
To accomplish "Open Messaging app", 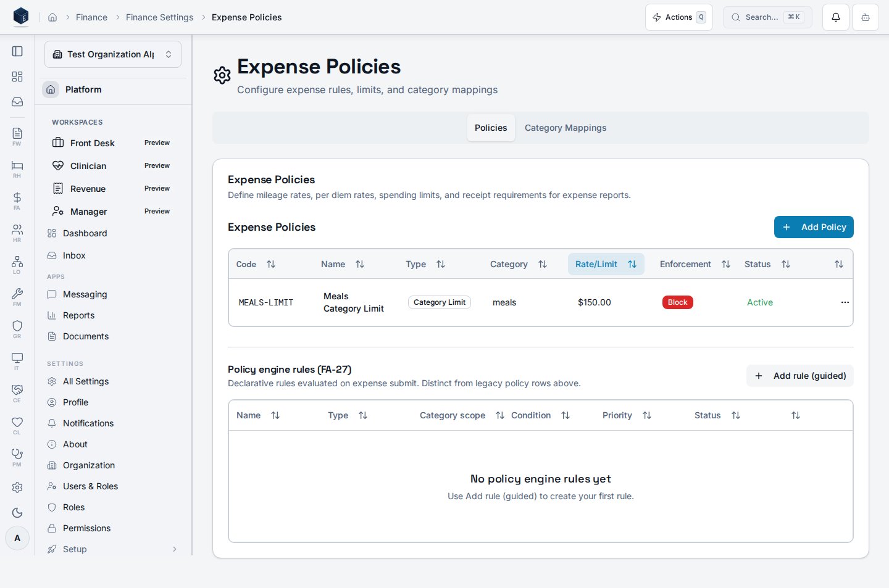I will [x=113, y=294].
